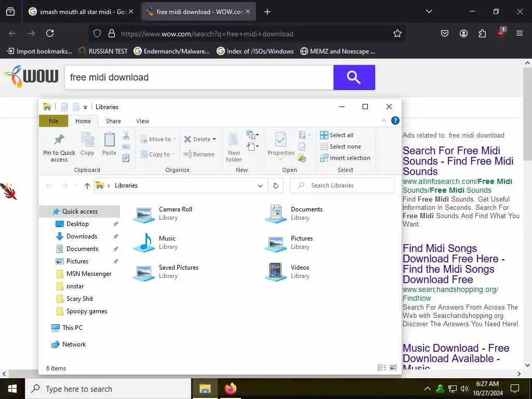Click the Copy path icon in Clipboard group

(x=126, y=147)
